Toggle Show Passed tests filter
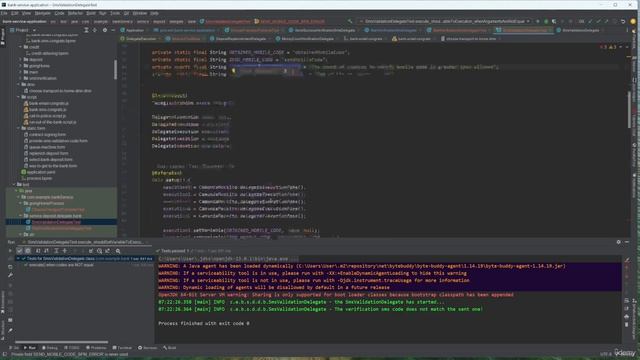Screen dimensions: 640x360 click(19, 251)
